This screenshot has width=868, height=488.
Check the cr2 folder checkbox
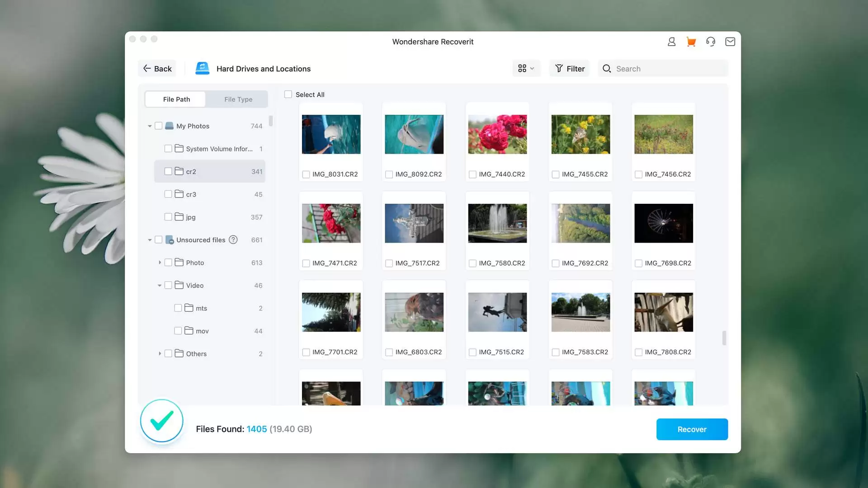tap(168, 171)
